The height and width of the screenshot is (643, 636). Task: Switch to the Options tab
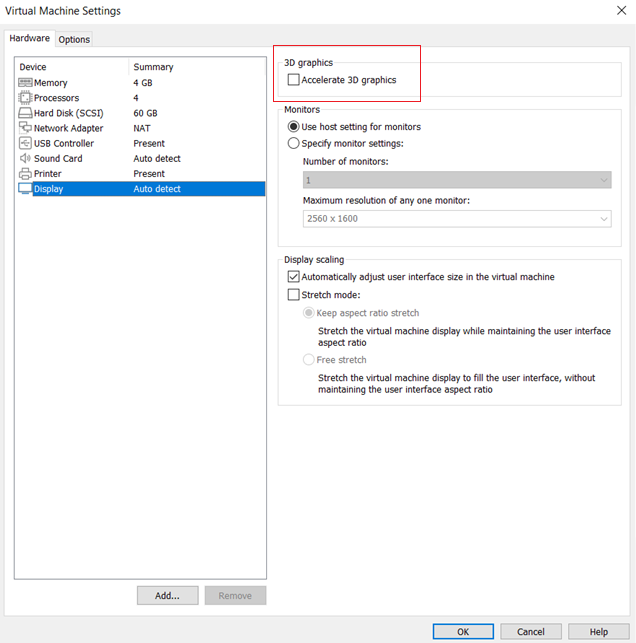click(x=74, y=39)
